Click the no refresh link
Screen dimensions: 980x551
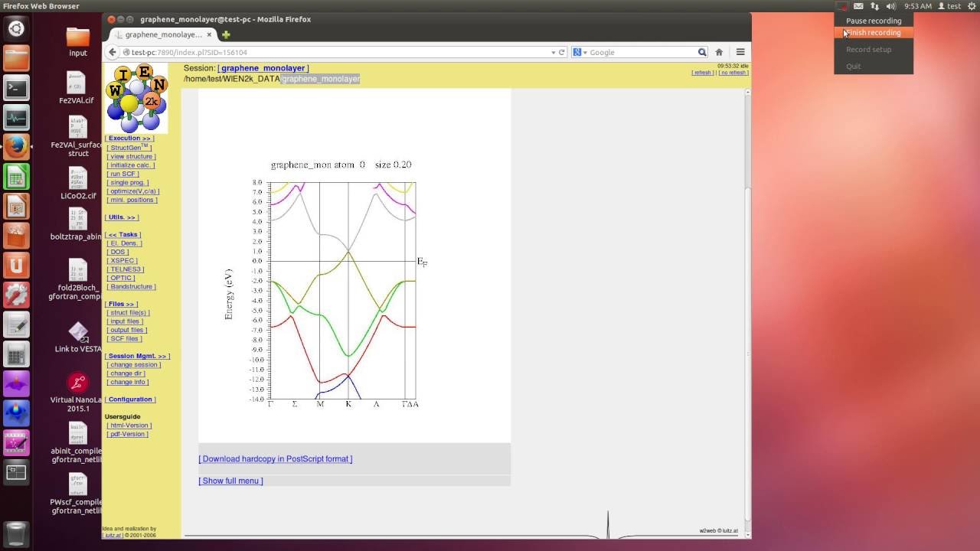pyautogui.click(x=733, y=73)
